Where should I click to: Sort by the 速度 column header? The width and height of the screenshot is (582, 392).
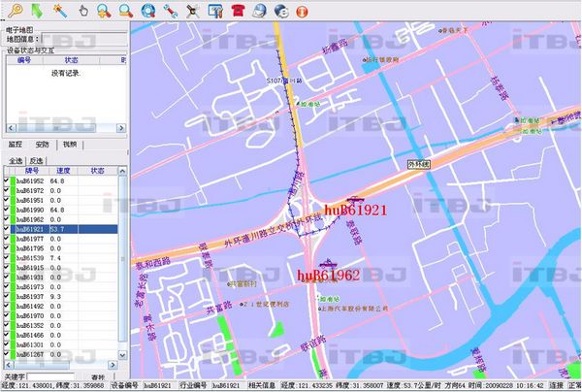(x=61, y=171)
